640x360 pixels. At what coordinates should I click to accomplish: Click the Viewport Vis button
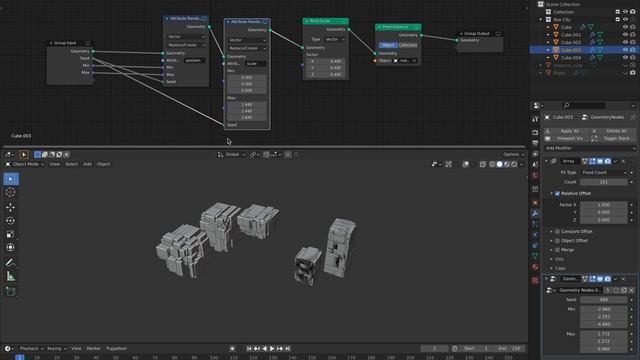click(x=566, y=139)
